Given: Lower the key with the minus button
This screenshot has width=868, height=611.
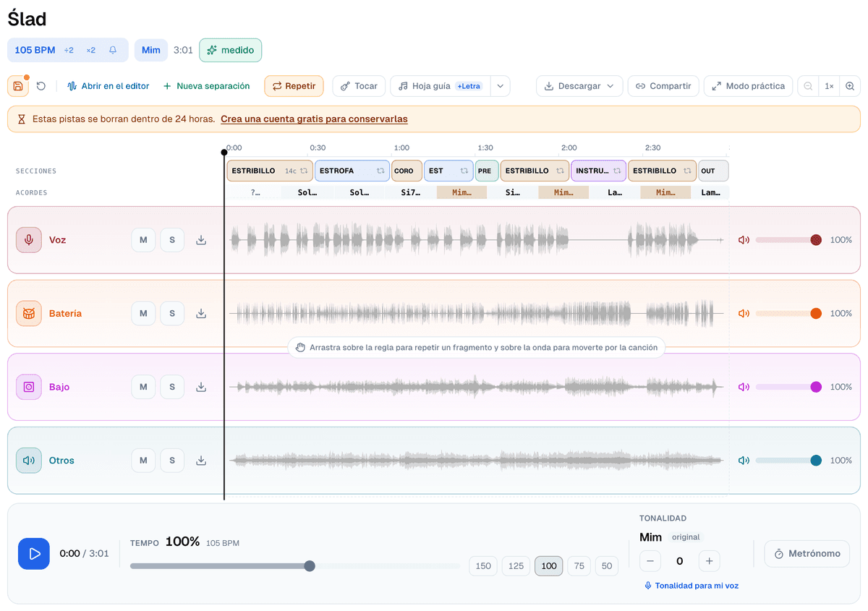Looking at the screenshot, I should click(x=650, y=561).
